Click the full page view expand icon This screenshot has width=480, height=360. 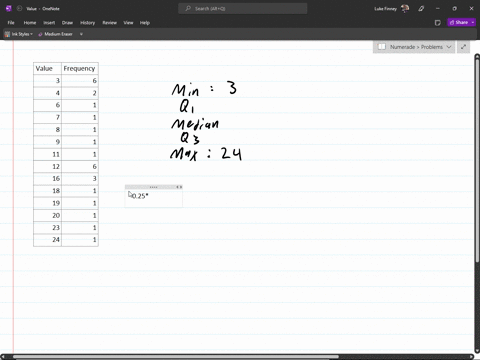tap(463, 47)
